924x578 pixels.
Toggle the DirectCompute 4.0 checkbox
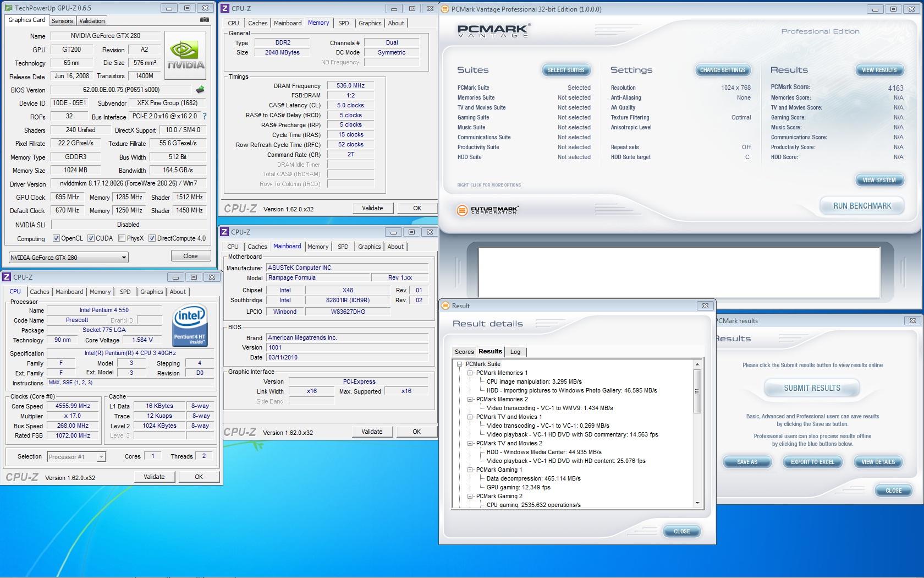(x=152, y=238)
